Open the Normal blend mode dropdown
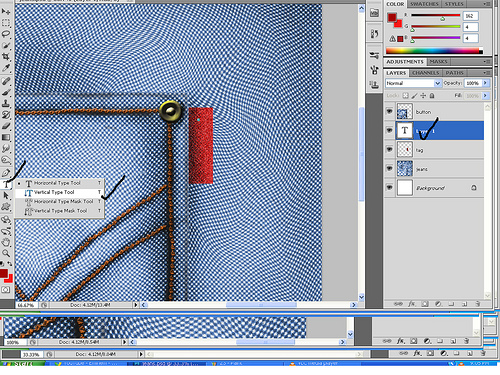 click(413, 83)
